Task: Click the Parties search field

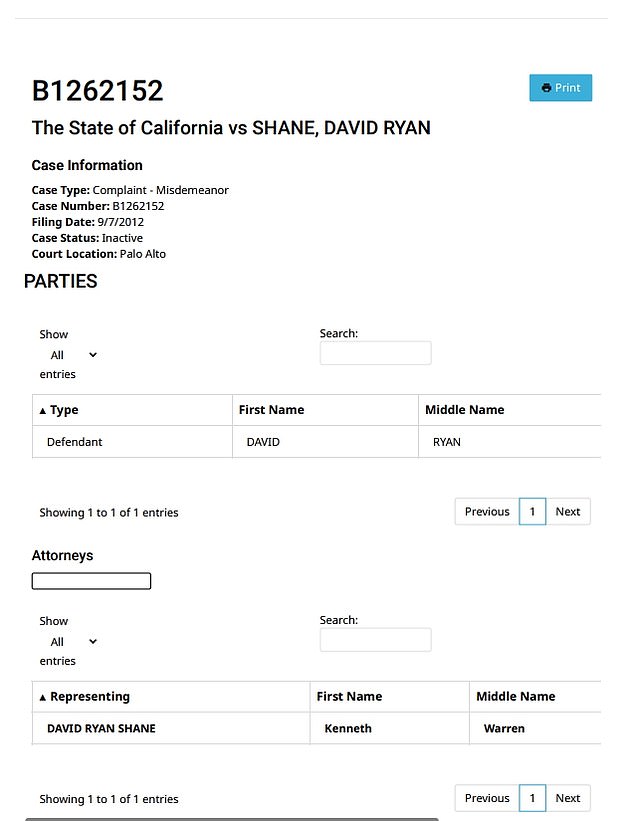Action: click(375, 353)
